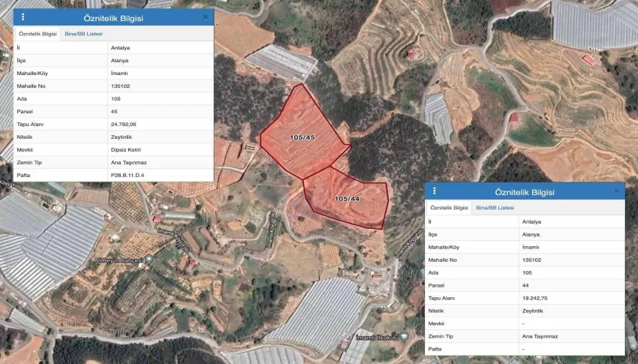Click the Tapu Alanı value 19.242,75
The height and width of the screenshot is (364, 638).
534,298
